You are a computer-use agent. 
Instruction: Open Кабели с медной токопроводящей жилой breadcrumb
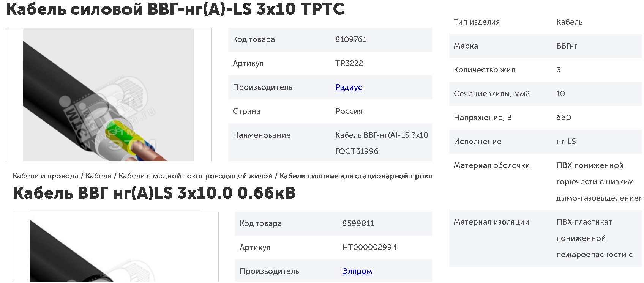(196, 176)
